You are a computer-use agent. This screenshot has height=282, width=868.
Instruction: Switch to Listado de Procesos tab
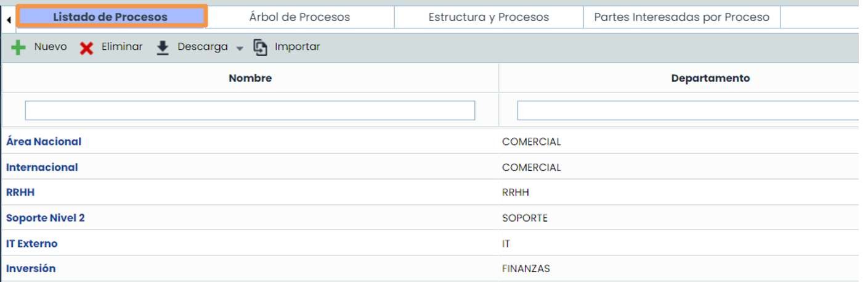(110, 17)
